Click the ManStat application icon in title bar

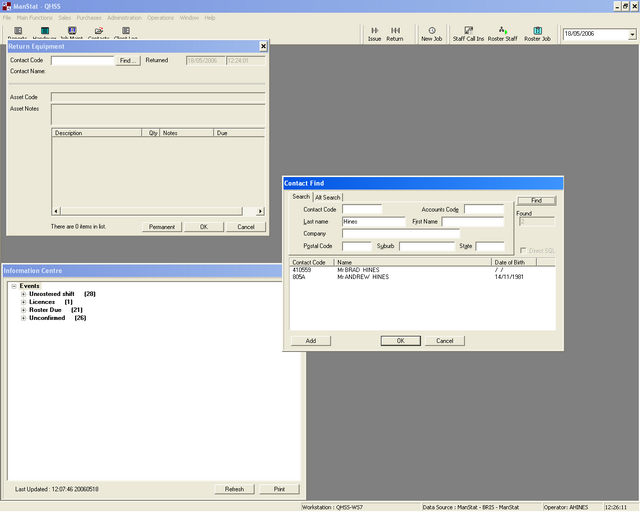6,6
